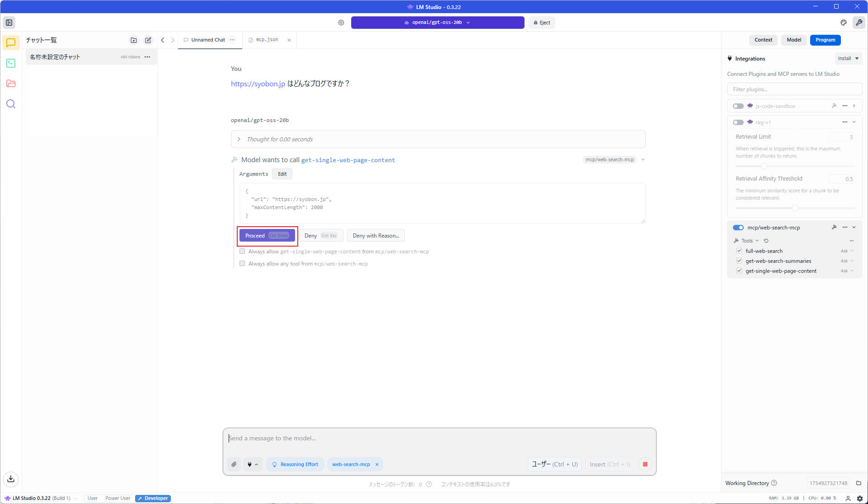
Task: Uncheck the get-web-search-summaries tool
Action: (739, 261)
